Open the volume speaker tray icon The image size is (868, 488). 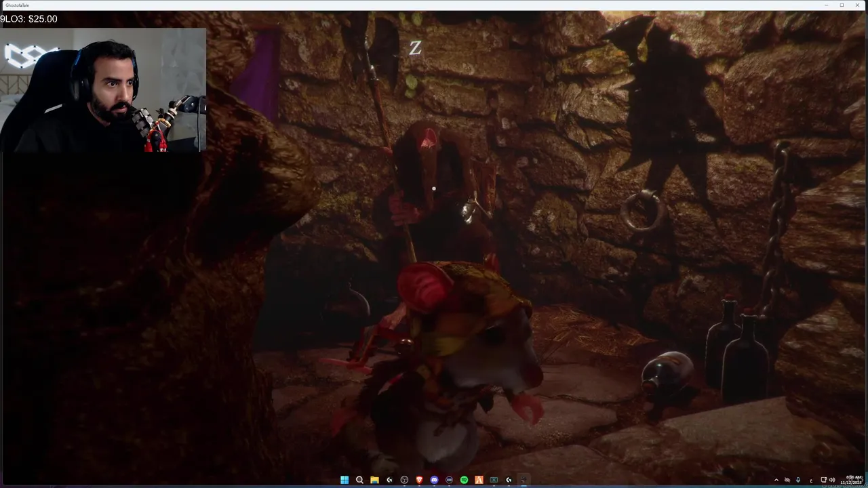(x=832, y=480)
